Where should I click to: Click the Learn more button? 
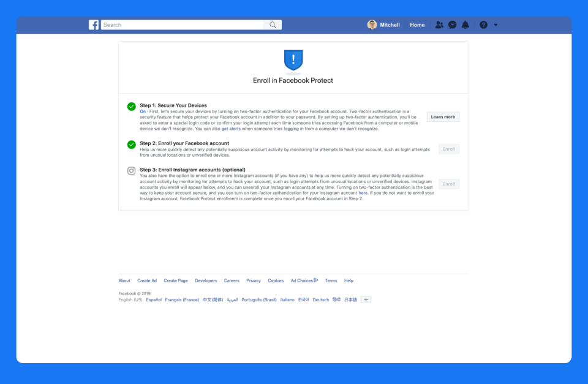443,117
